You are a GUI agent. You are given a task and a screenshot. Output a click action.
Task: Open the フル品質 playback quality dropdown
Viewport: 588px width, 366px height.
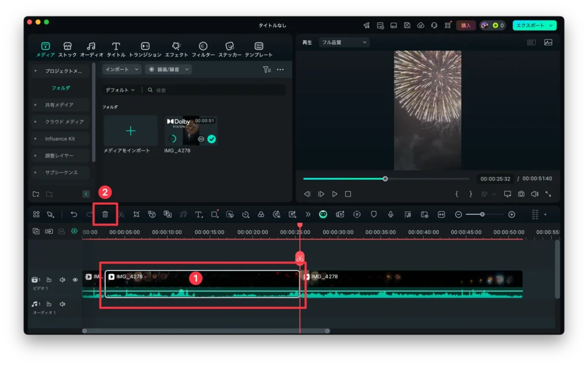344,43
